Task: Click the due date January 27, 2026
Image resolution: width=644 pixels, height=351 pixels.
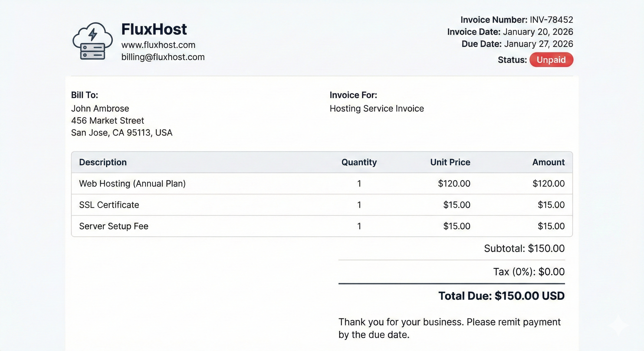Action: pyautogui.click(x=538, y=44)
